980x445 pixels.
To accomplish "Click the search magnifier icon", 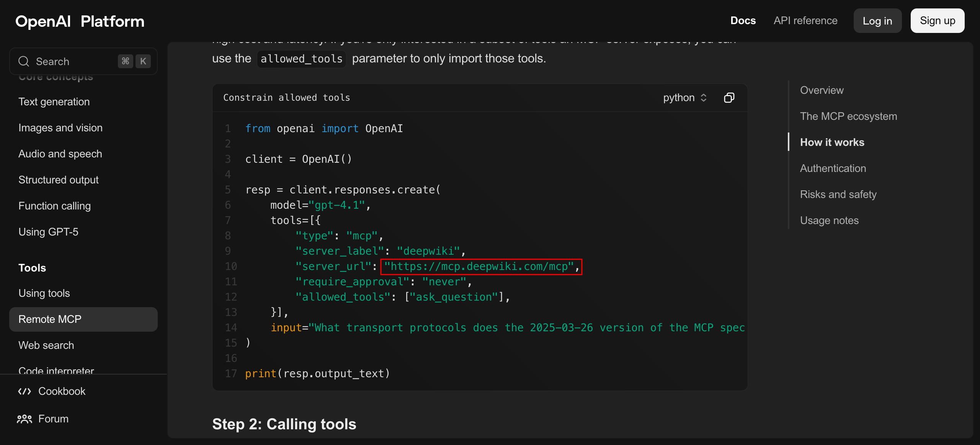I will click(24, 61).
